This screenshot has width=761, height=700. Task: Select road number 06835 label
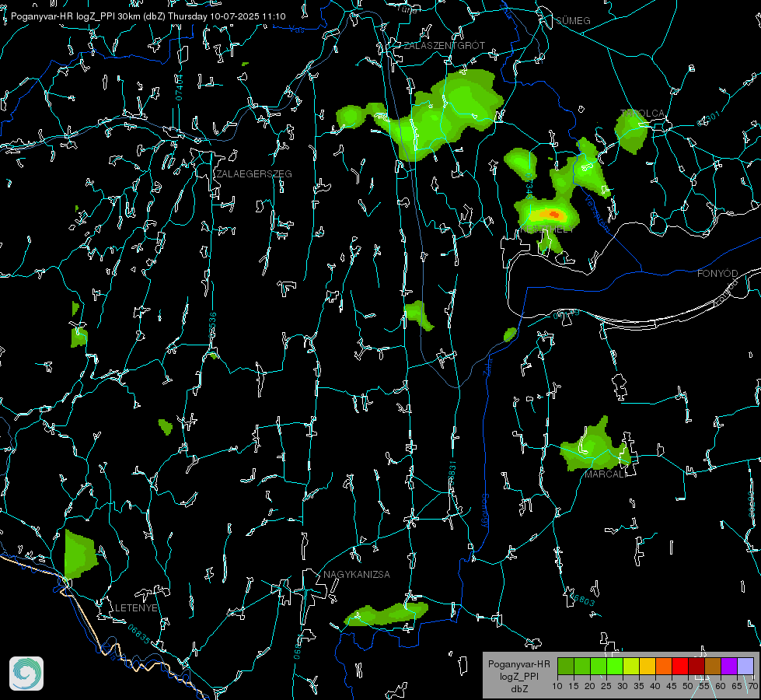[139, 634]
